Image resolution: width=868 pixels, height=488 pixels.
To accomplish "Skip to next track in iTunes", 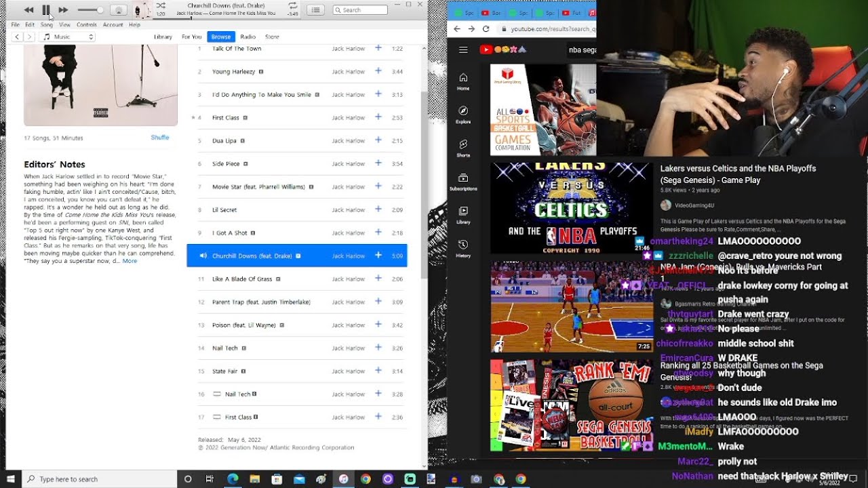I will 63,10.
